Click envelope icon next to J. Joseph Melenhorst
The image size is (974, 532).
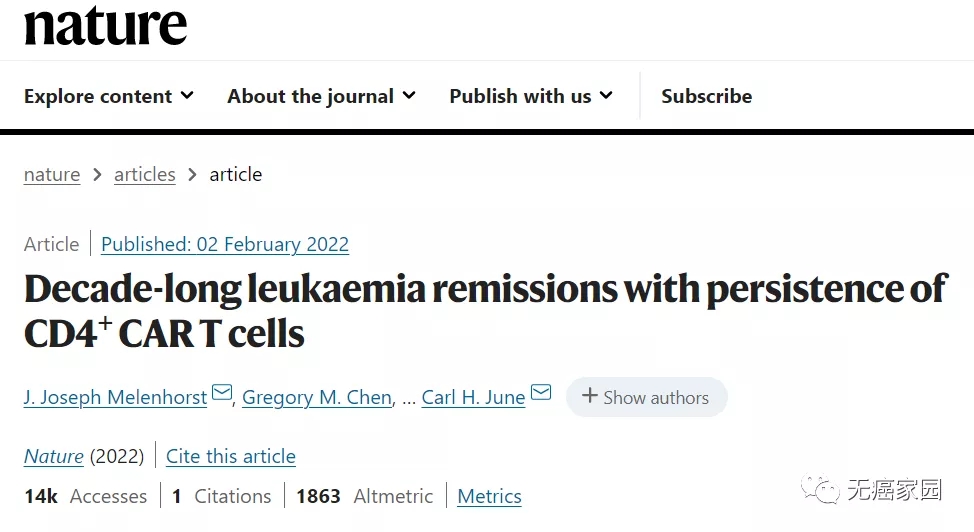[x=222, y=393]
